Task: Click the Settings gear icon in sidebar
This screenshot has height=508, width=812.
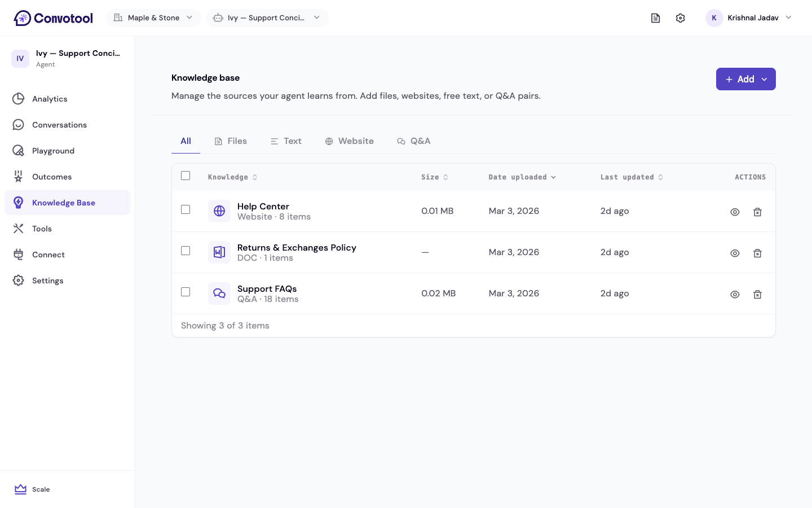Action: coord(19,281)
